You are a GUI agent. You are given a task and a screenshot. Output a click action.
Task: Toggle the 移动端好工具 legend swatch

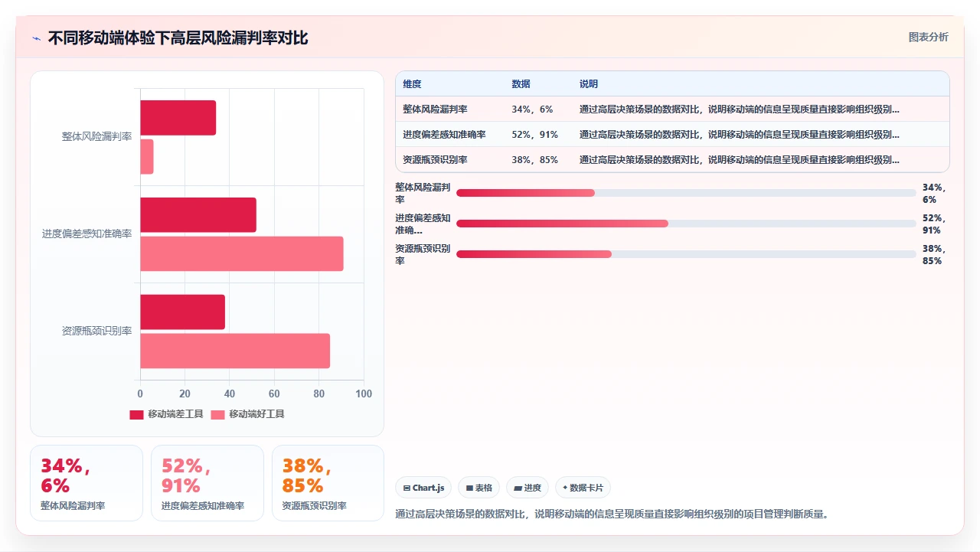(x=217, y=414)
